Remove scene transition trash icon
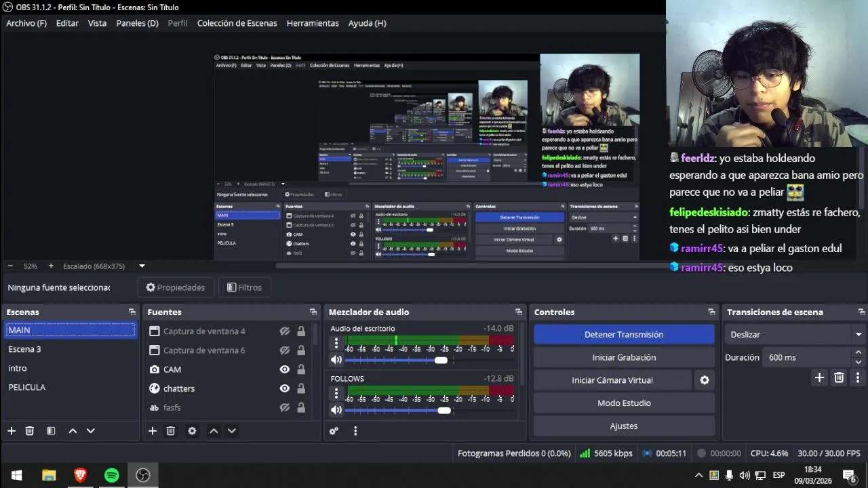The image size is (868, 488). pos(839,378)
